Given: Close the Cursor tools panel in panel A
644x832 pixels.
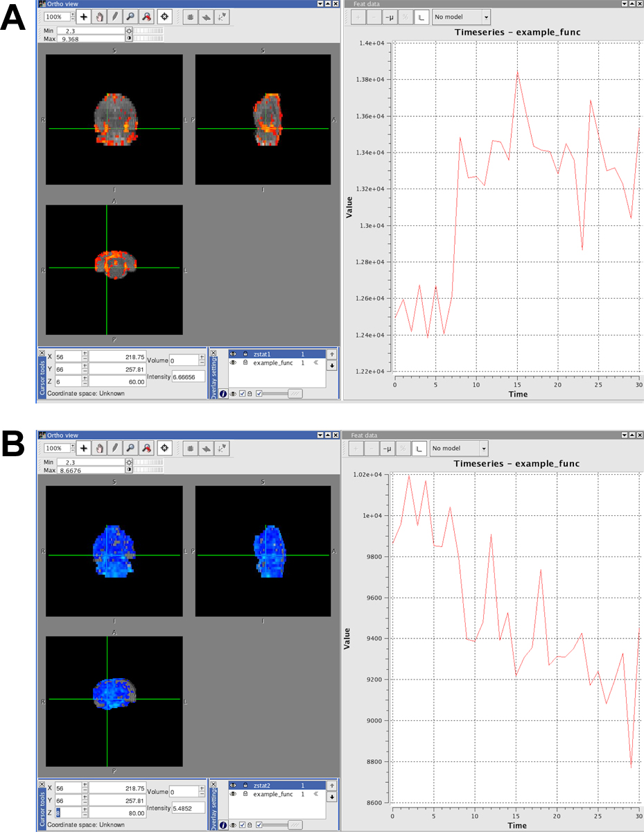Looking at the screenshot, I should pyautogui.click(x=42, y=353).
